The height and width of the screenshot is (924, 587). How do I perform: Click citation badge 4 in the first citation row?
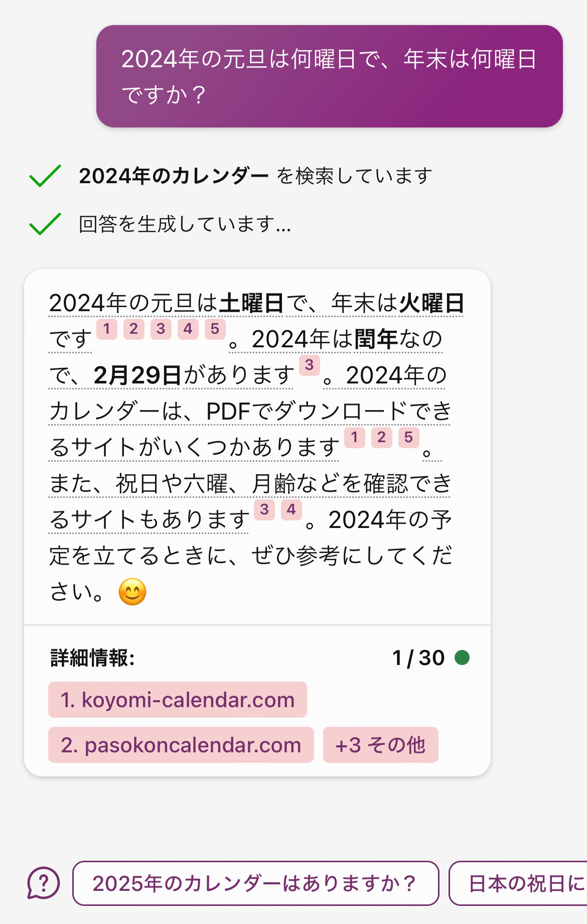(x=188, y=329)
